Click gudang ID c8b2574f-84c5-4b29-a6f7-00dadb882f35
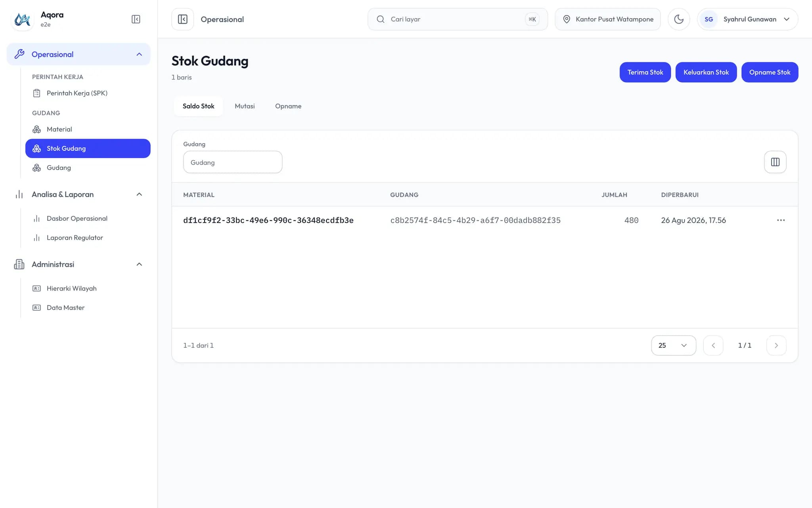 475,220
